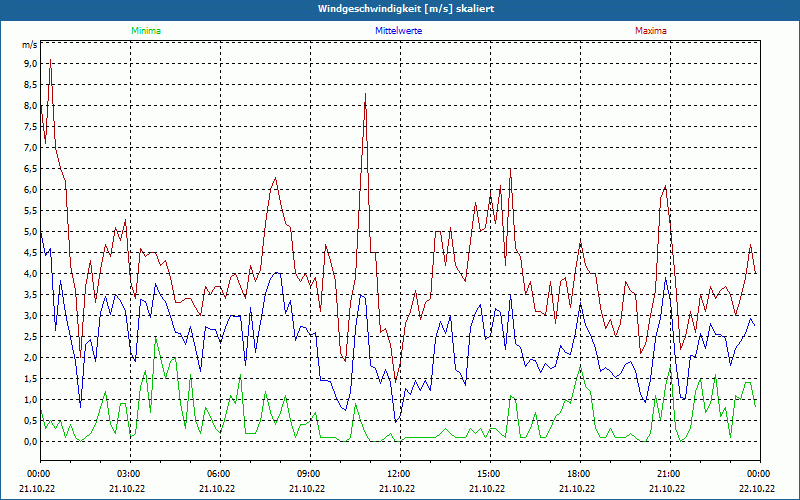Click the 1,0 y-axis value

pos(31,399)
